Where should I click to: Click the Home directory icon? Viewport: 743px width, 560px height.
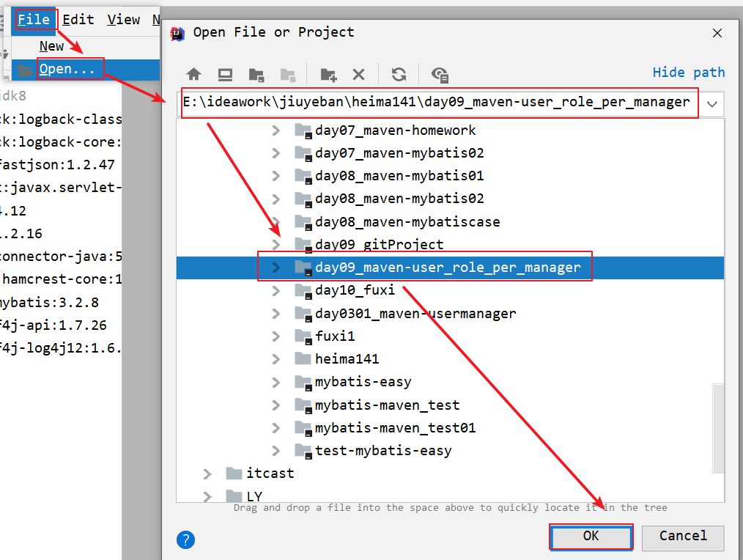193,74
